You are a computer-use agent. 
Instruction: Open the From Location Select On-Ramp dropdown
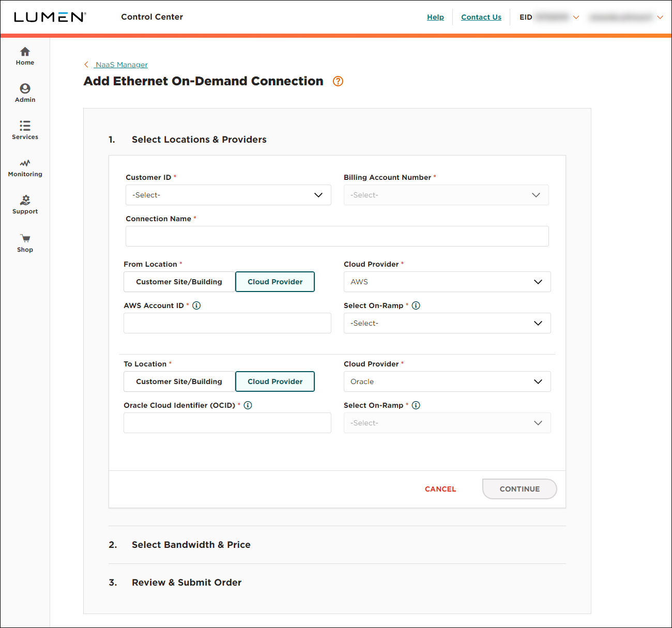click(447, 323)
